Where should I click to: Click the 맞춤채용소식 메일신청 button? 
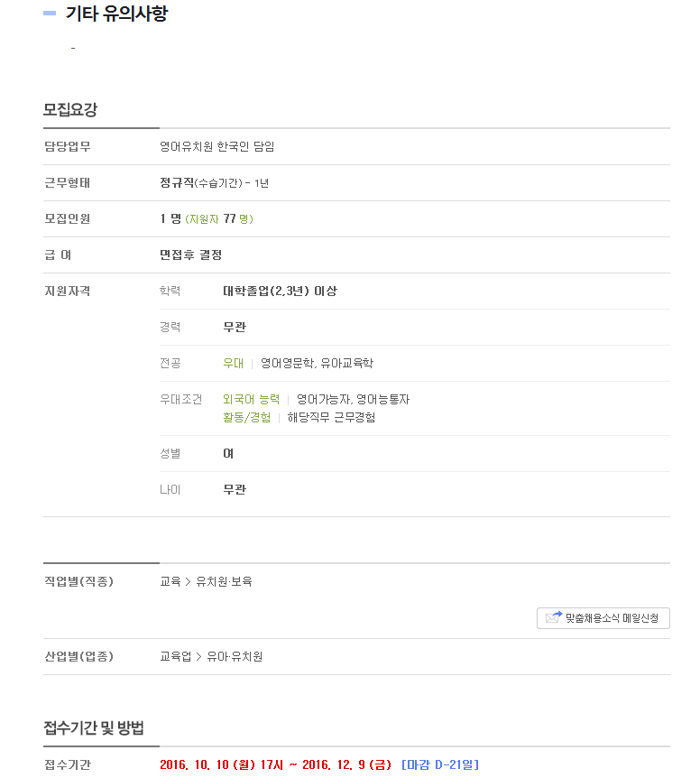pos(603,617)
